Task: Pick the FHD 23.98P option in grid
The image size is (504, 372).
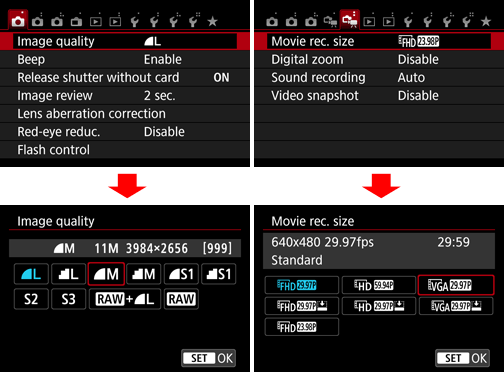Action: coord(302,327)
